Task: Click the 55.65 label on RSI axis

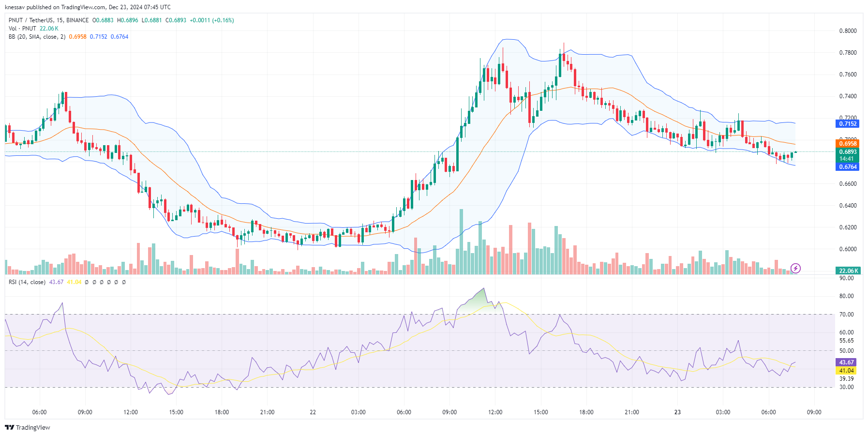Action: (846, 341)
